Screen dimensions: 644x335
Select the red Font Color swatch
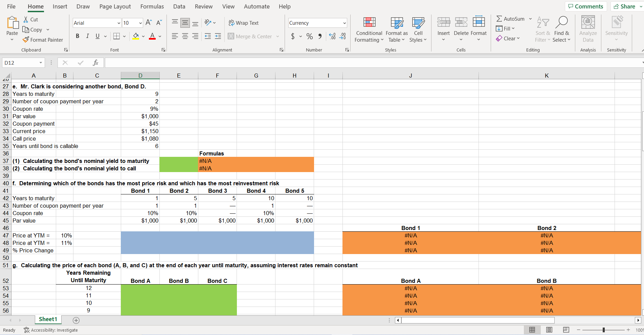point(152,36)
